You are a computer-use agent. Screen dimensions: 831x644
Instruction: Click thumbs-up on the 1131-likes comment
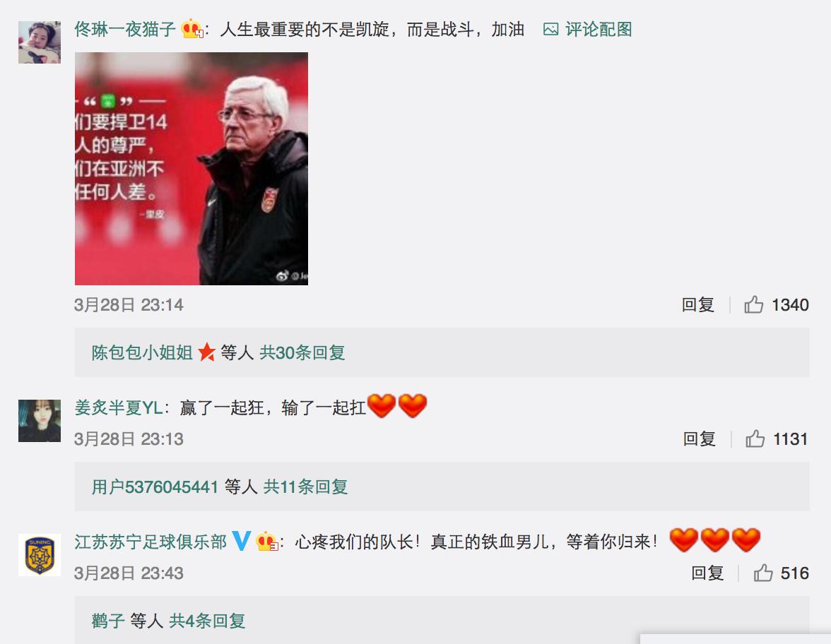[x=755, y=439]
